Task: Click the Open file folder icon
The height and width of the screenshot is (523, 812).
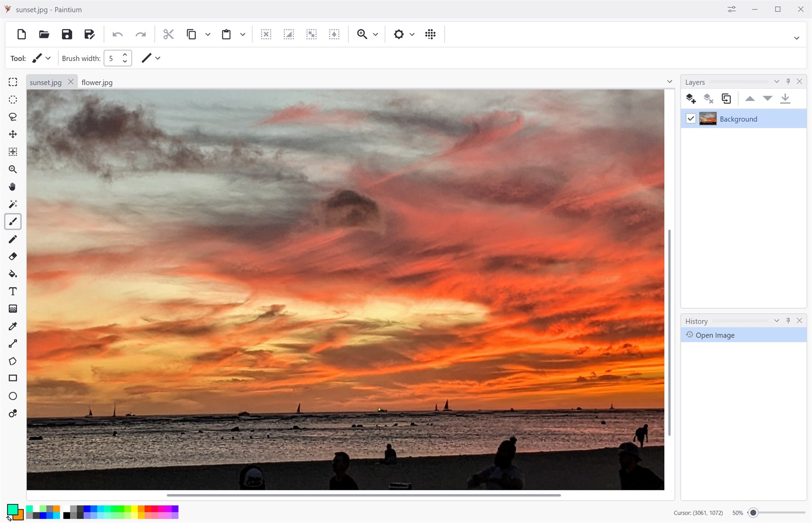Action: pos(44,34)
